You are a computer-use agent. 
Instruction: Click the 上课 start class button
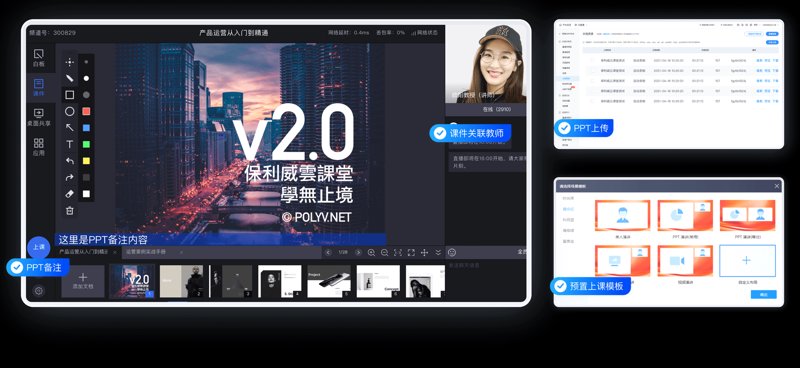[39, 247]
